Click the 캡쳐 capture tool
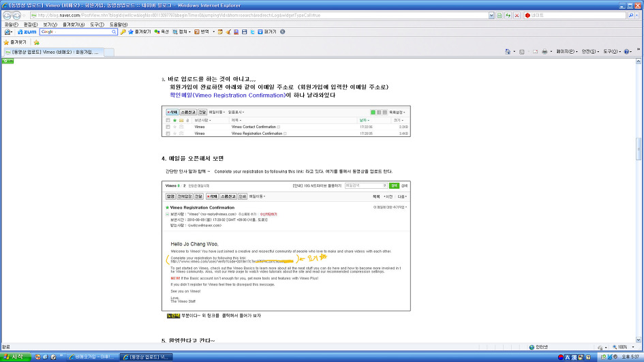Viewport: 644px width, 362px height. 180,31
